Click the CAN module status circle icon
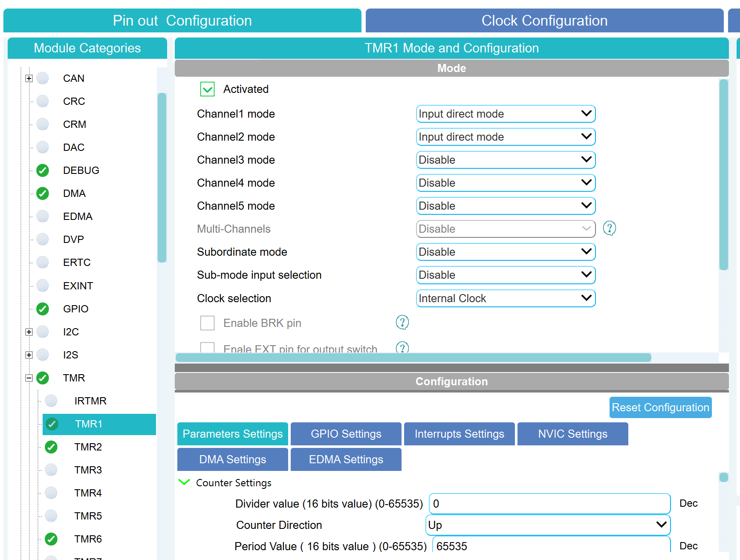The height and width of the screenshot is (560, 740). pos(43,78)
